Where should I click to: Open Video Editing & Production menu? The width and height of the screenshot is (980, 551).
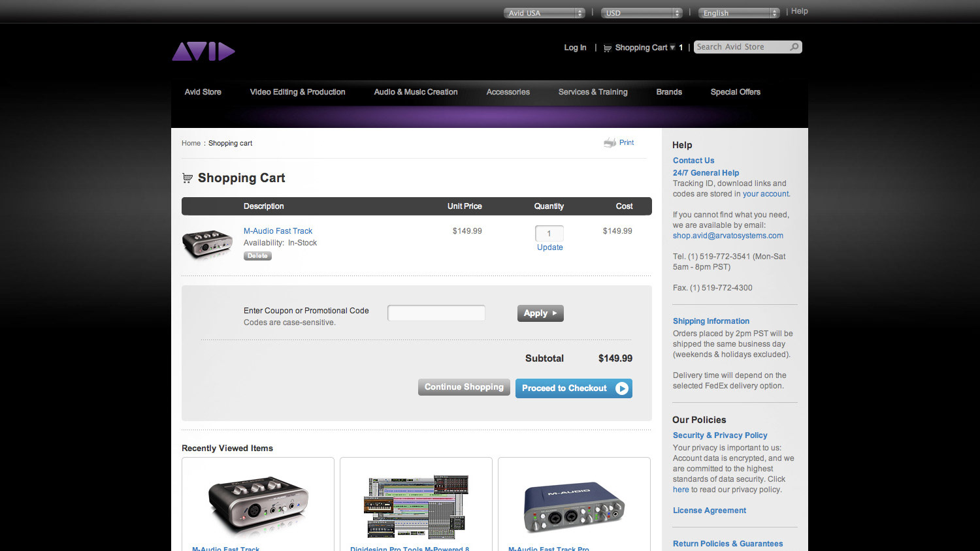point(297,92)
